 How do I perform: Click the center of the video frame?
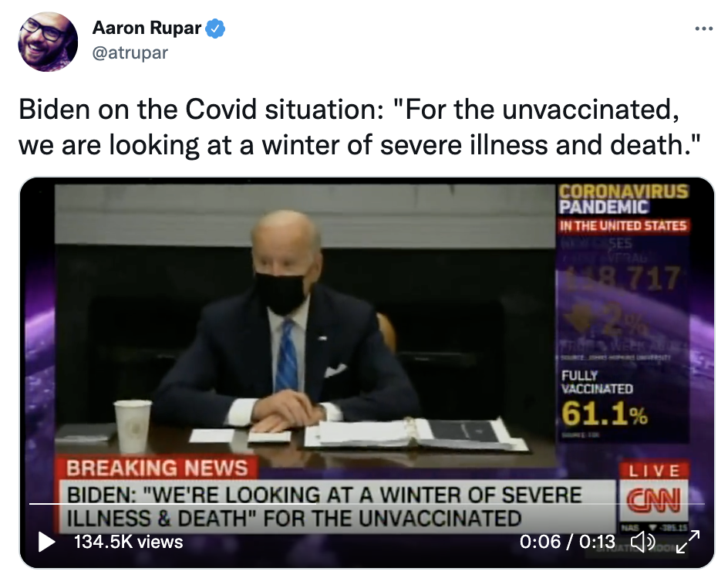click(x=367, y=372)
